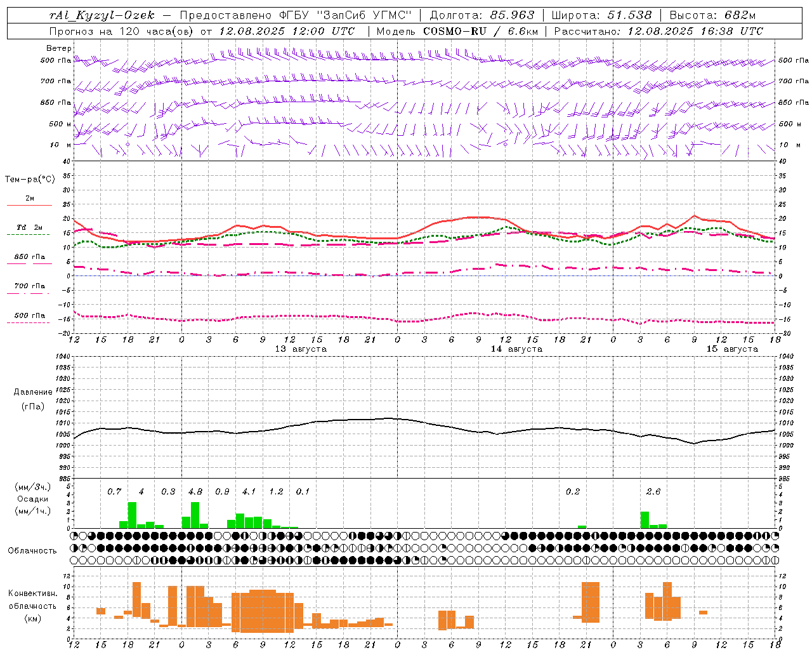The height and width of the screenshot is (650, 812).
Task: Click the 3-hour precipitation value 0.7
Action: coord(114,492)
